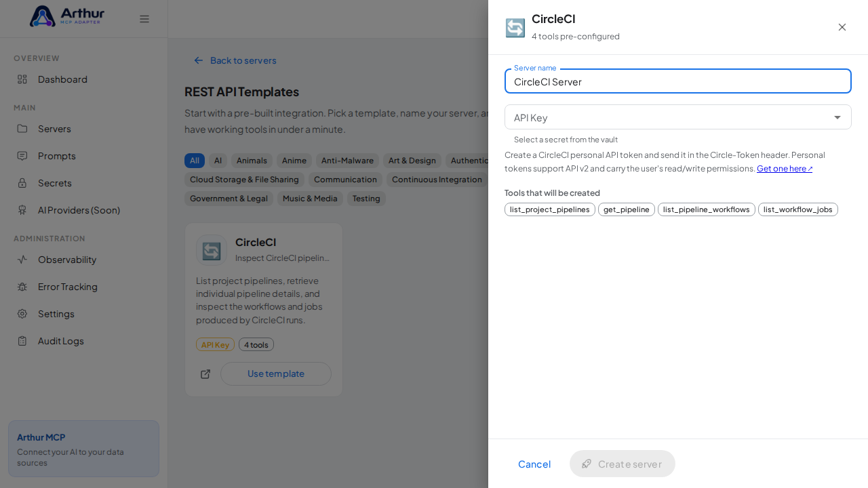The image size is (868, 488).
Task: Click the rocket icon on Create server
Action: tap(587, 464)
